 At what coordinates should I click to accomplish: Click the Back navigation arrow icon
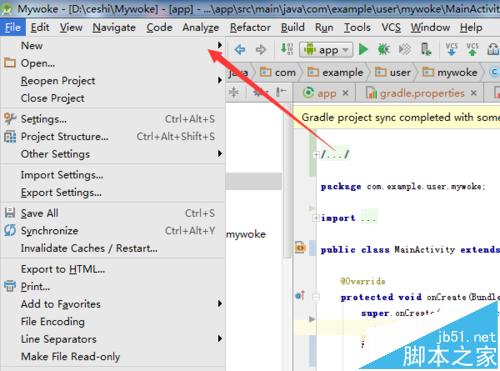pos(240,50)
